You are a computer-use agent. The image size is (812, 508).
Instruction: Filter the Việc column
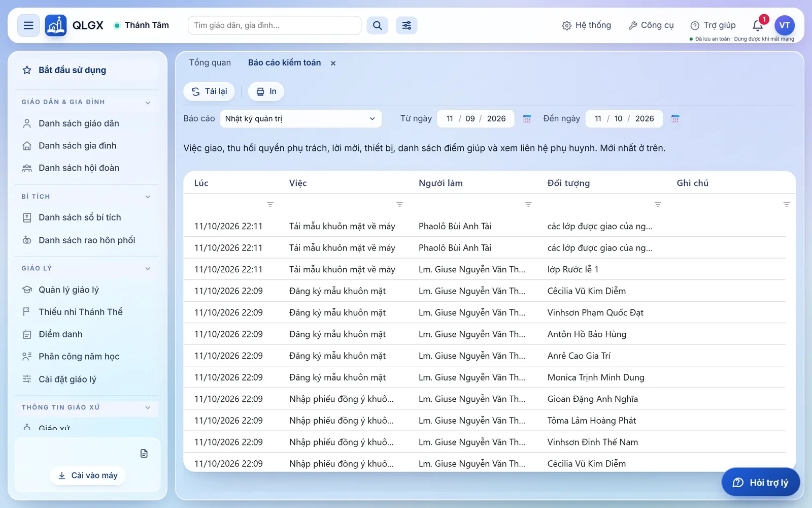(399, 204)
